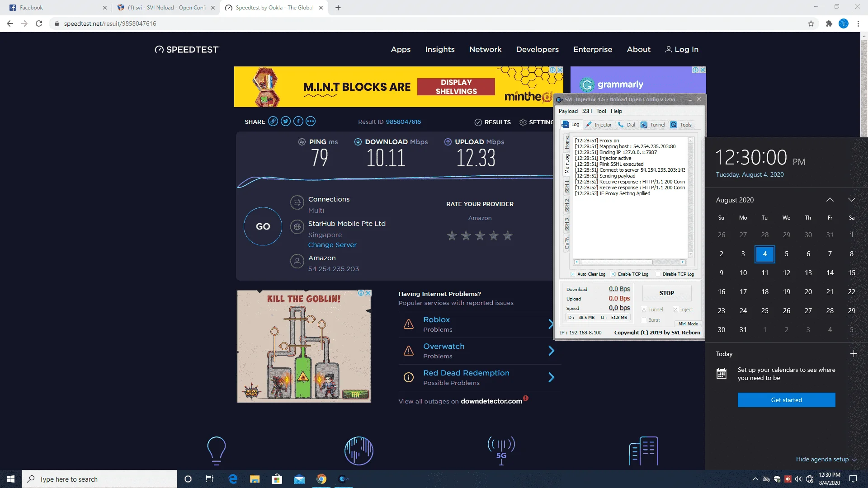Share the result on Facebook
The width and height of the screenshot is (868, 488).
coord(298,121)
